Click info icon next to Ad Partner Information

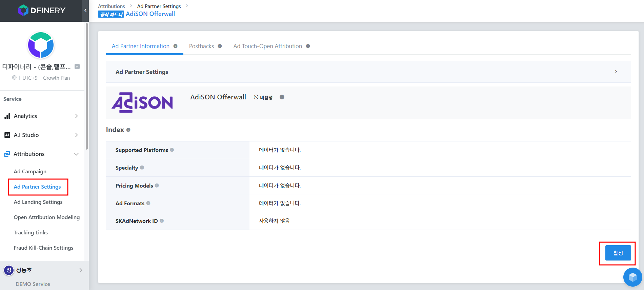coord(176,46)
